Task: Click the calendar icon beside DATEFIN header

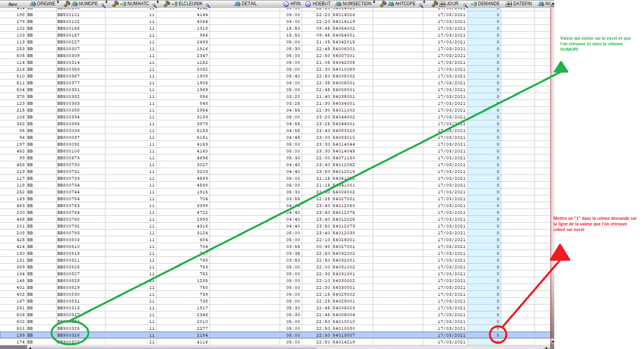Action: coord(509,4)
